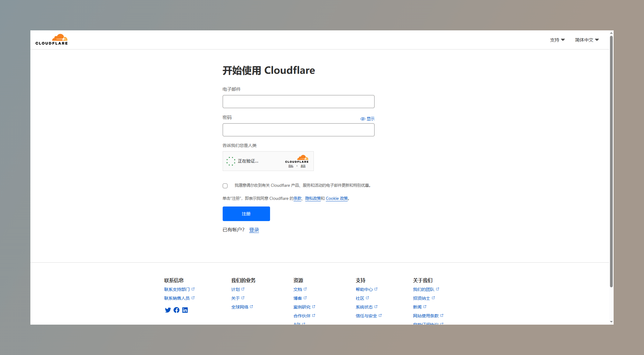644x355 pixels.
Task: Open the 帮助中心 footer link
Action: (x=367, y=289)
